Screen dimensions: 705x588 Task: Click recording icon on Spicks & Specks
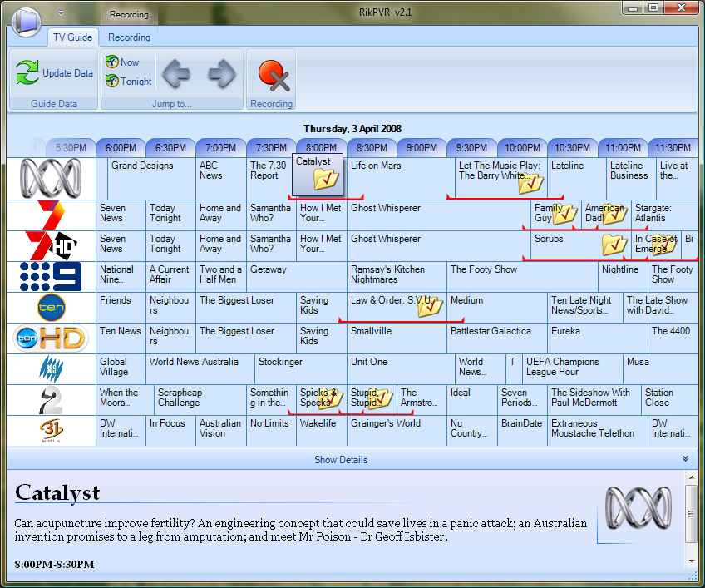click(x=333, y=398)
